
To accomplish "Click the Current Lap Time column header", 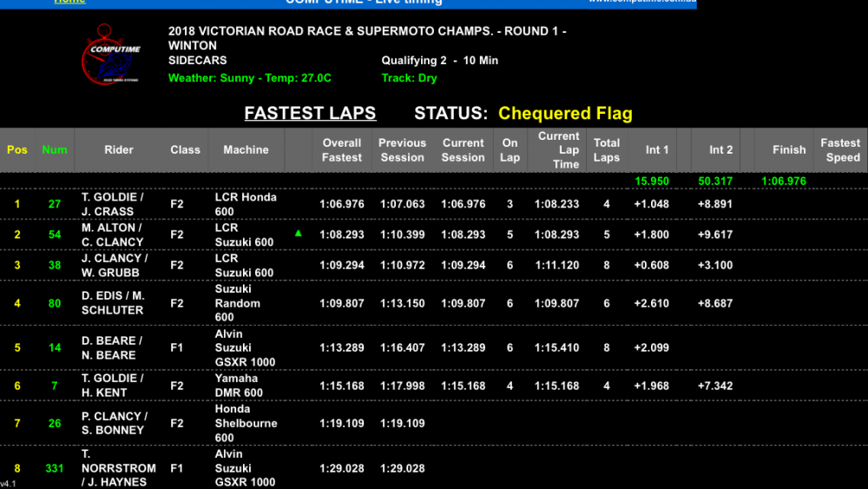I will (x=557, y=150).
